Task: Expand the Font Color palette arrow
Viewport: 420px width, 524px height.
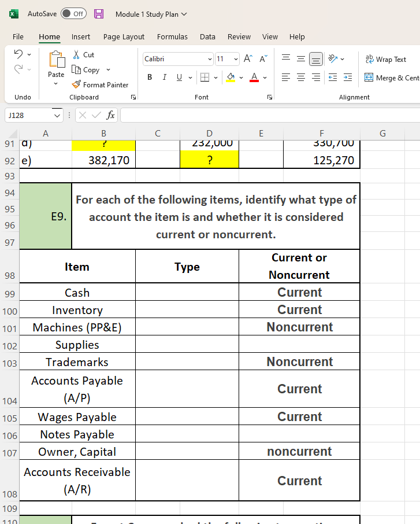Action: tap(265, 78)
